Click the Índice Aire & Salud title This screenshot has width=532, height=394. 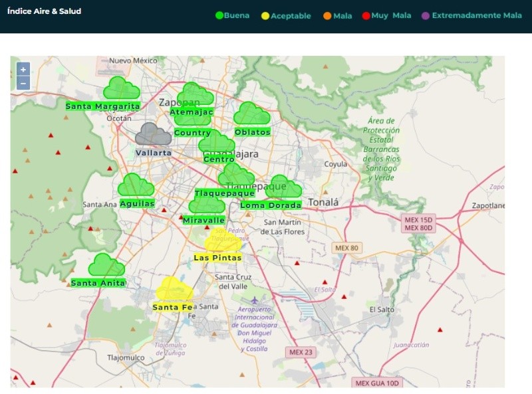(44, 11)
